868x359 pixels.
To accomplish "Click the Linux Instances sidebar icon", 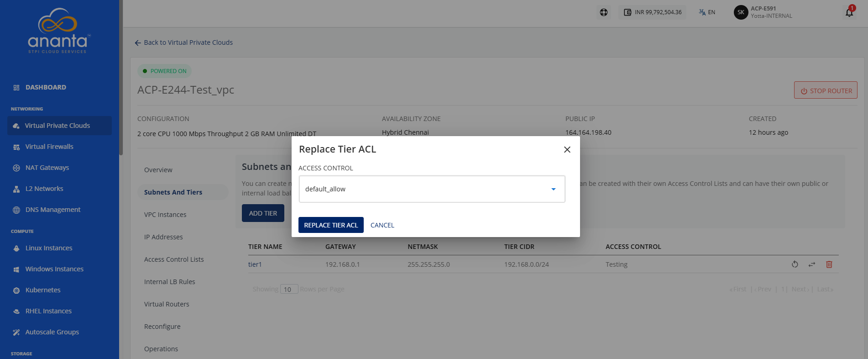I will 16,248.
